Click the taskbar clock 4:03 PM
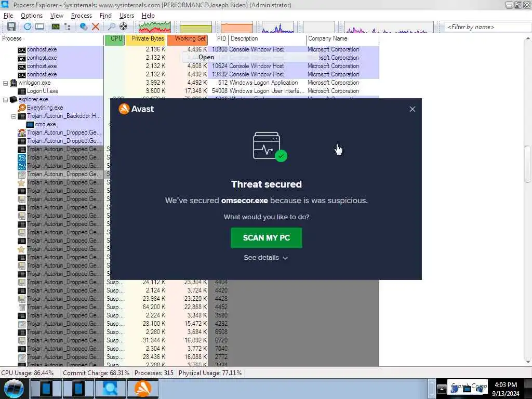This screenshot has height=399, width=532. point(506,385)
